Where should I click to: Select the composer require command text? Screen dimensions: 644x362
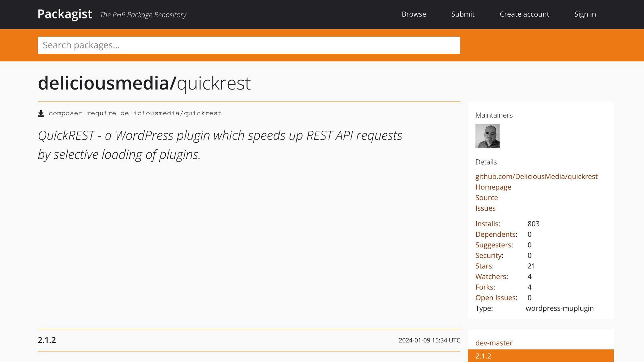pos(135,113)
